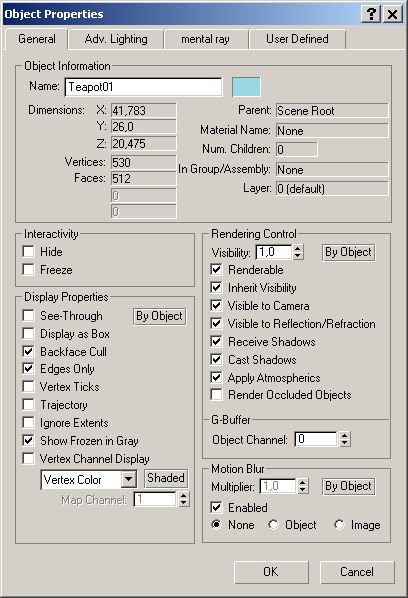The width and height of the screenshot is (408, 598).
Task: Close the Object Properties dialog
Action: coord(392,14)
